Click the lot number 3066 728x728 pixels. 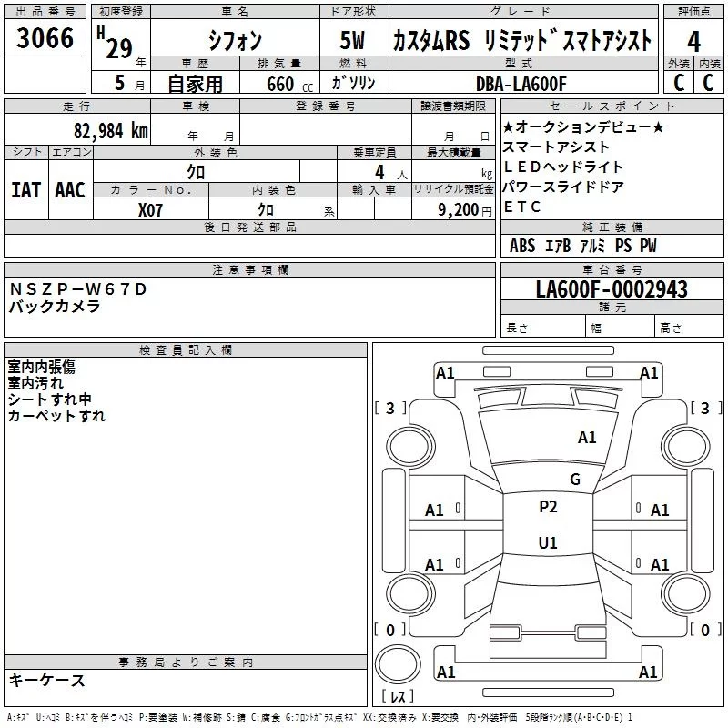tap(45, 39)
